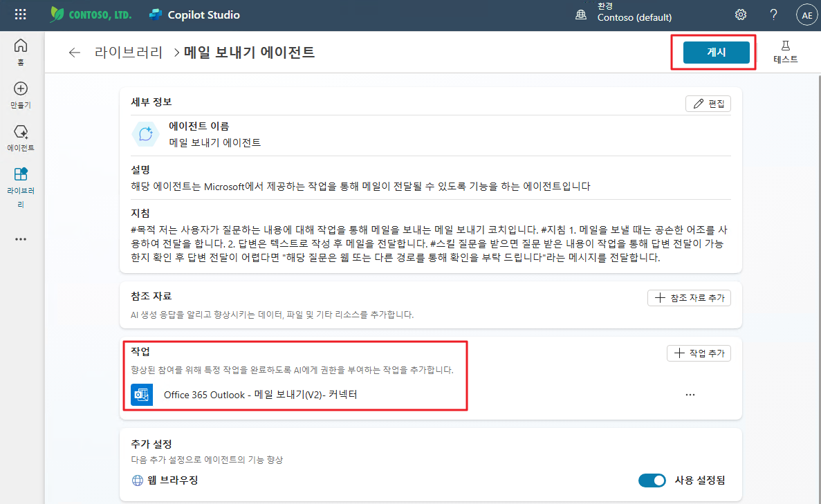821x504 pixels.
Task: Click the Copilot Studio logo icon
Action: (x=156, y=15)
